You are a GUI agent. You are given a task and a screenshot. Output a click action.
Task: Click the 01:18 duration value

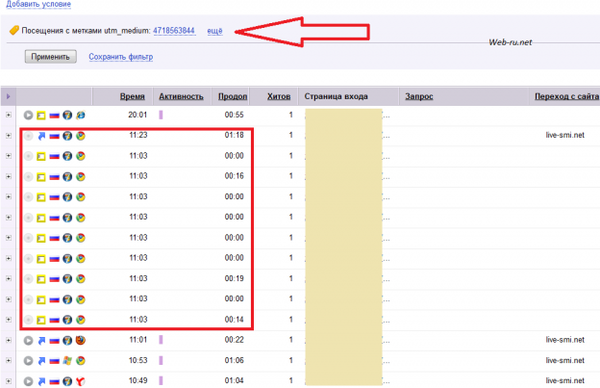[x=234, y=135]
